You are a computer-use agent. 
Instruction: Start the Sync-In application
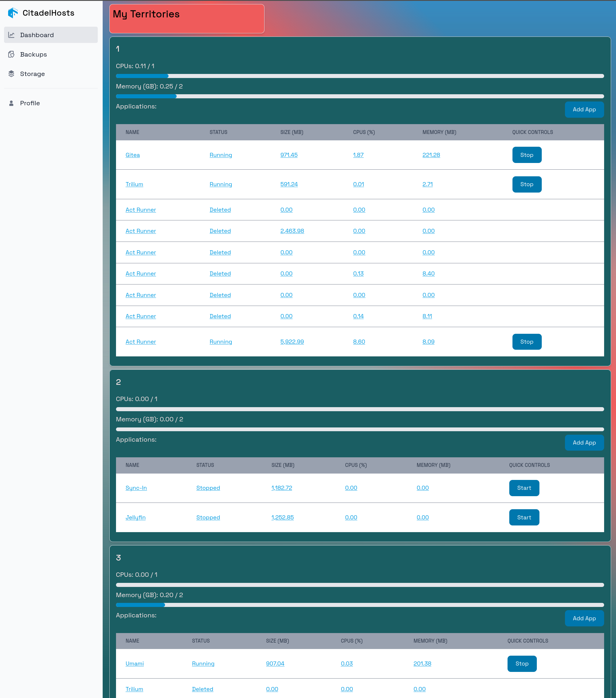524,488
